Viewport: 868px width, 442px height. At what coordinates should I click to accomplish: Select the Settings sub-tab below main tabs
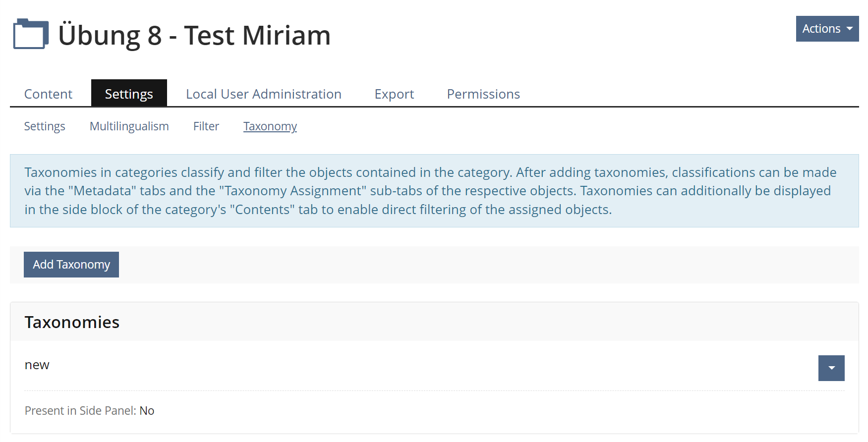click(x=45, y=126)
